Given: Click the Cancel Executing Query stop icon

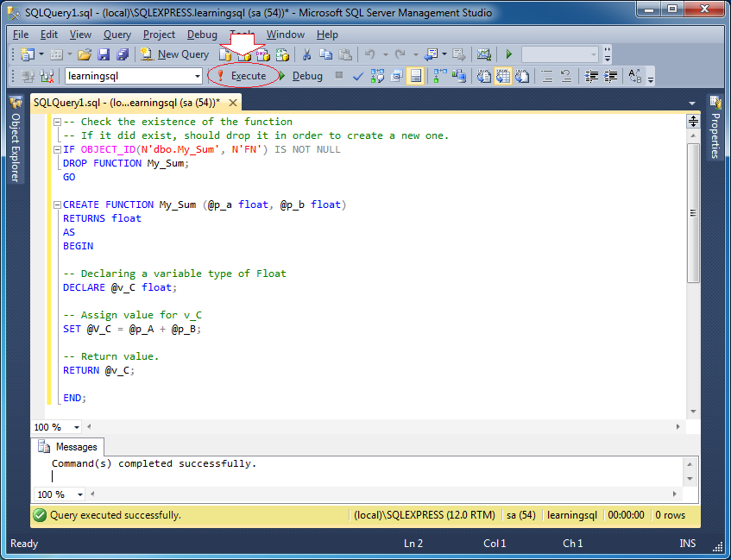Looking at the screenshot, I should coord(339,75).
